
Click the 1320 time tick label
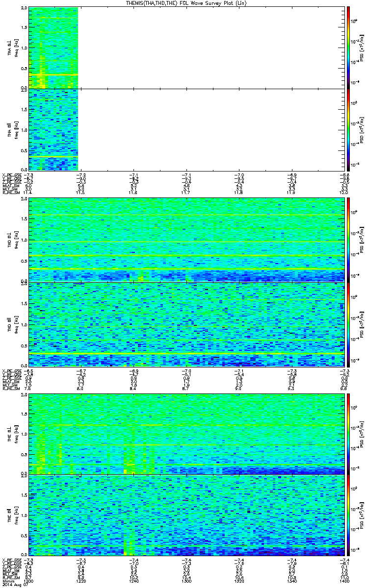(238, 581)
